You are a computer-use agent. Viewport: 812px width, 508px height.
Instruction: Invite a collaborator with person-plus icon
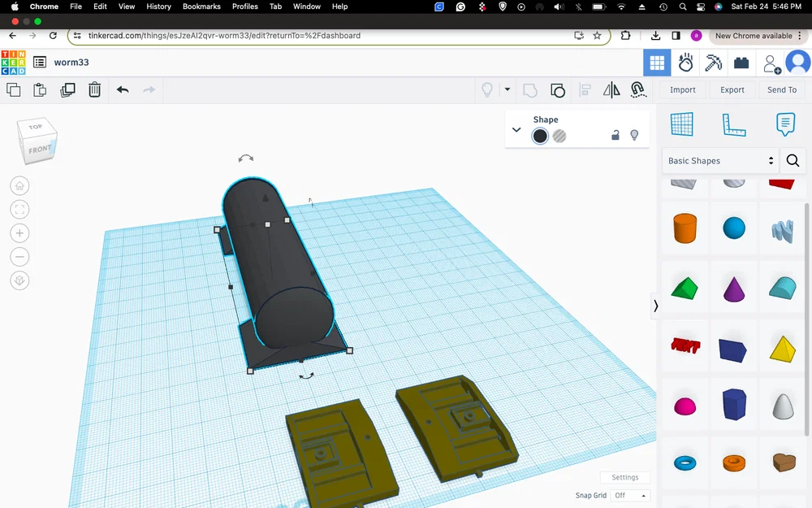[771, 63]
